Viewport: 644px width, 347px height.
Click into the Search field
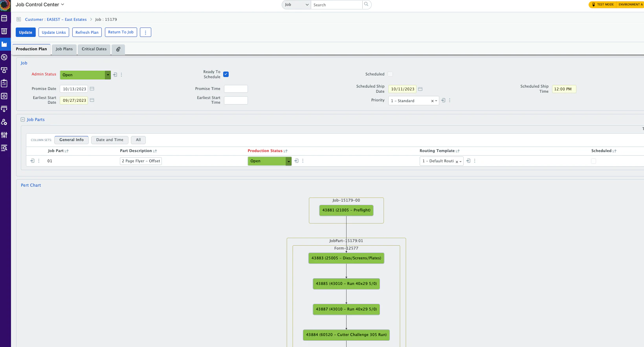[x=336, y=5]
